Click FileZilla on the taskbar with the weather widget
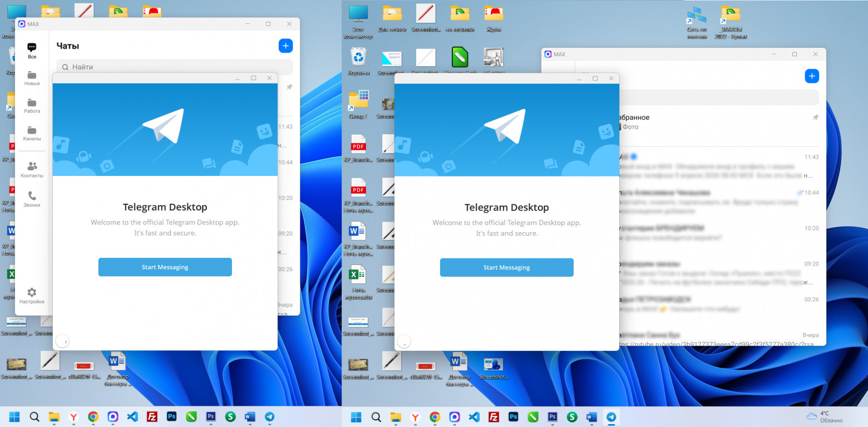 494,416
